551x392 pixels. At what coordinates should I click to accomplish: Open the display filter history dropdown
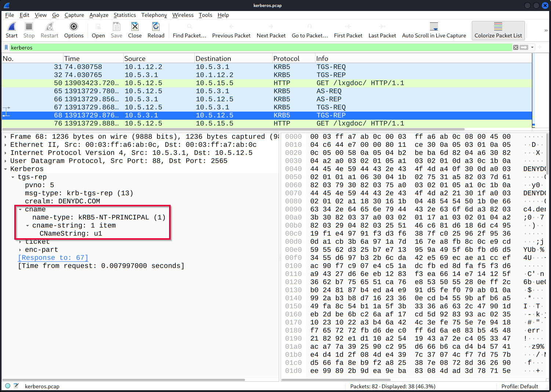532,47
